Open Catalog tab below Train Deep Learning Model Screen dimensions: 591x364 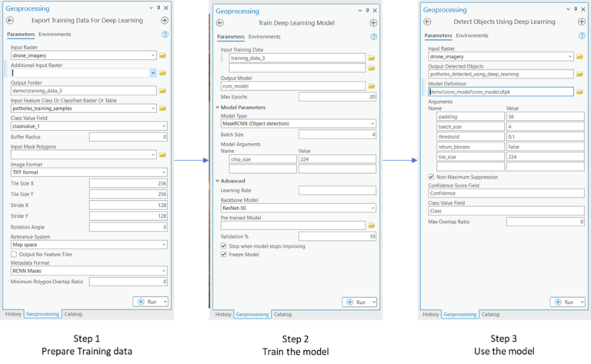pos(282,315)
